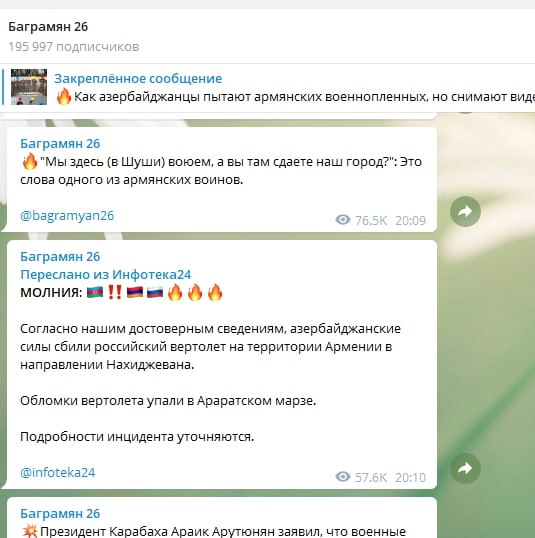Click the 20:10 timestamp of МОЛНИЯ post
Viewport: 535px width, 538px height.
coord(410,477)
